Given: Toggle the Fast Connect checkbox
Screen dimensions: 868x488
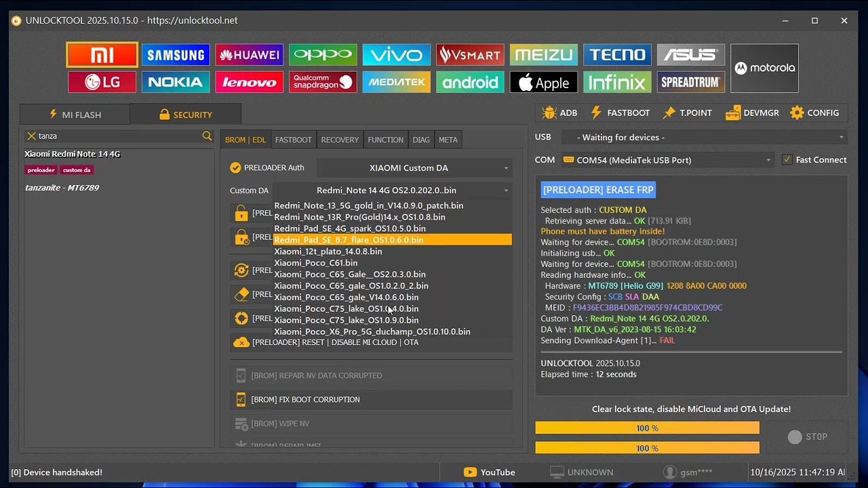Looking at the screenshot, I should [x=787, y=160].
